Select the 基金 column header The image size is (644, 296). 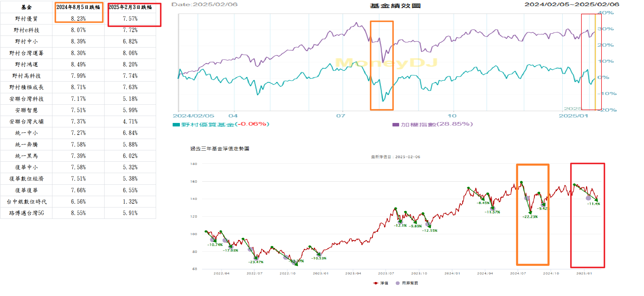tap(26, 7)
